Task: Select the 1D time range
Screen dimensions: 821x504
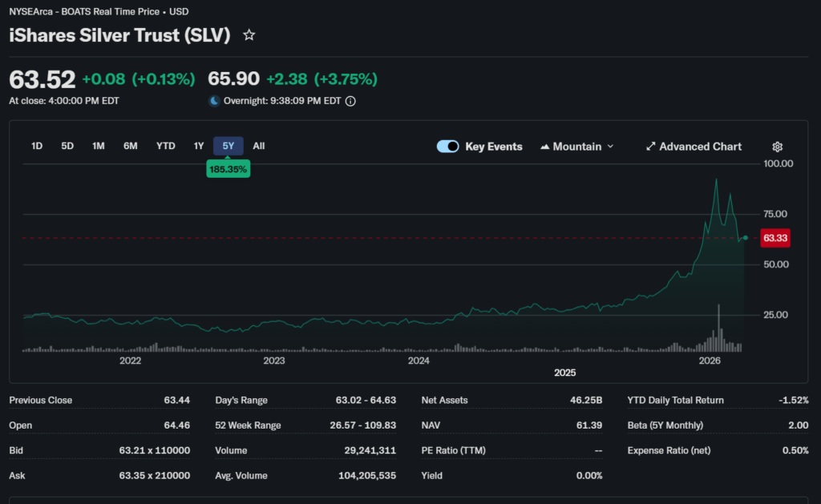Action: click(37, 146)
